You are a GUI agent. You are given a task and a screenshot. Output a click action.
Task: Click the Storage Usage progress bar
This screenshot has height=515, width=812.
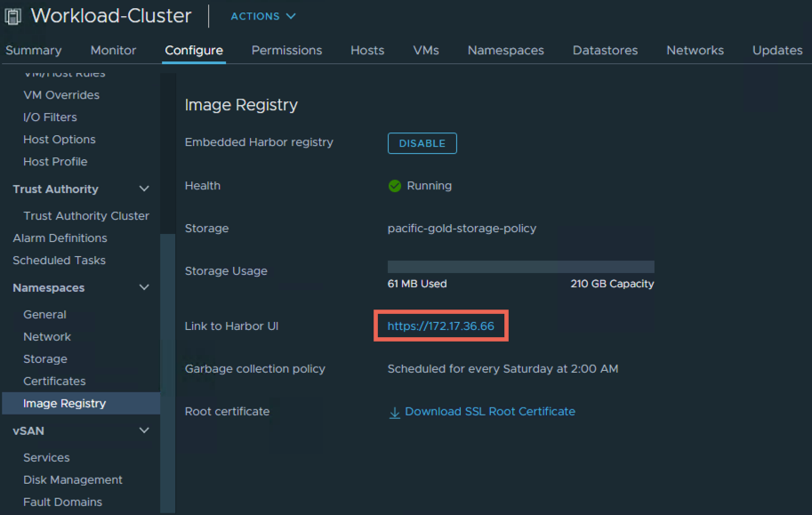pos(520,264)
